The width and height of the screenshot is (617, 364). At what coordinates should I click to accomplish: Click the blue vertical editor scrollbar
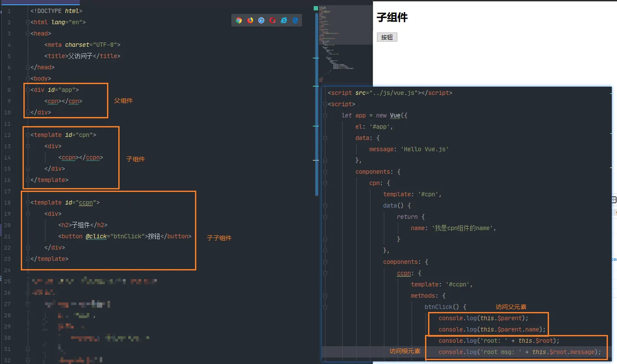coord(317,104)
